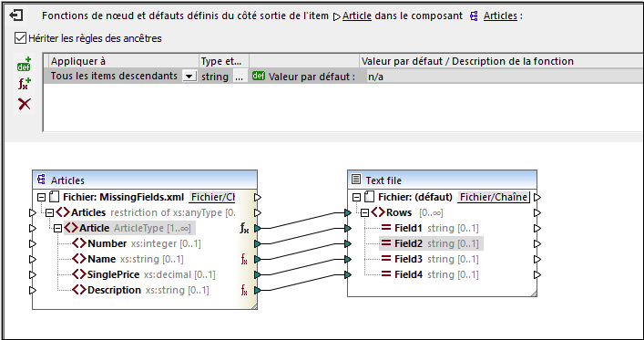Uncheck Hériter les règles des ancêtres
The width and height of the screenshot is (644, 340).
pyautogui.click(x=20, y=38)
